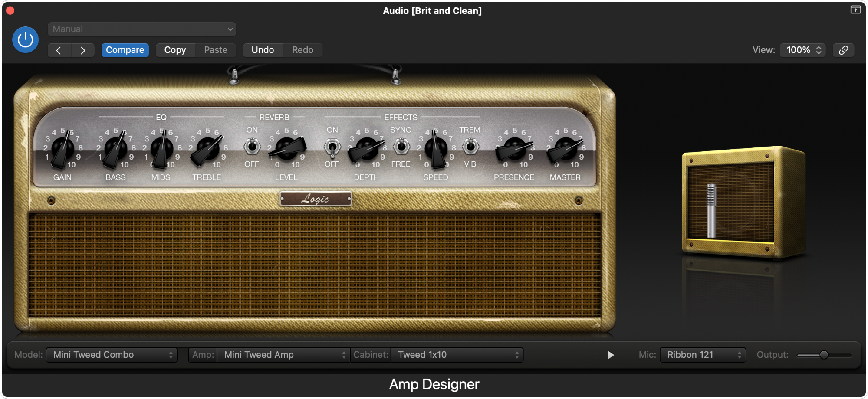
Task: Click the Effects DEPTH knob
Action: [367, 150]
